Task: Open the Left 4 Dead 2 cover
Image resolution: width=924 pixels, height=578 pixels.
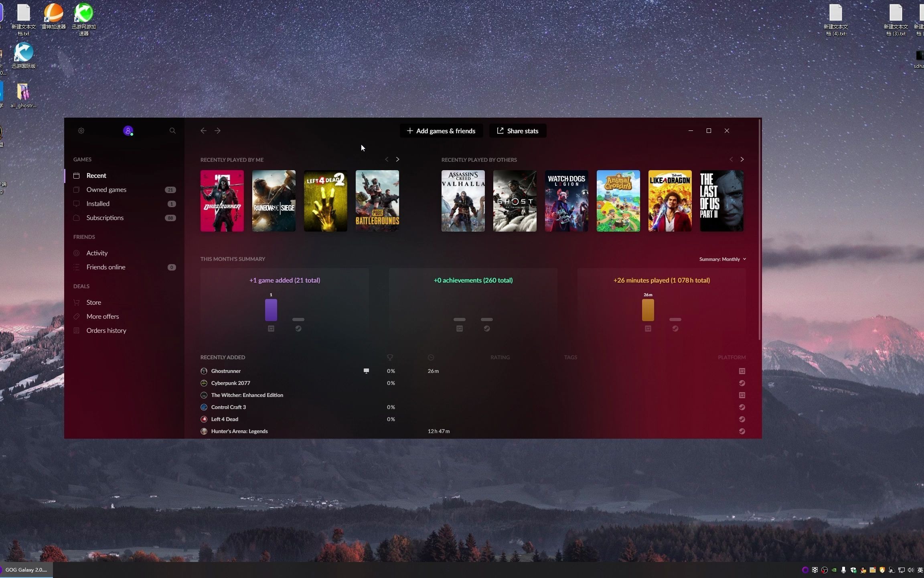Action: (x=326, y=201)
